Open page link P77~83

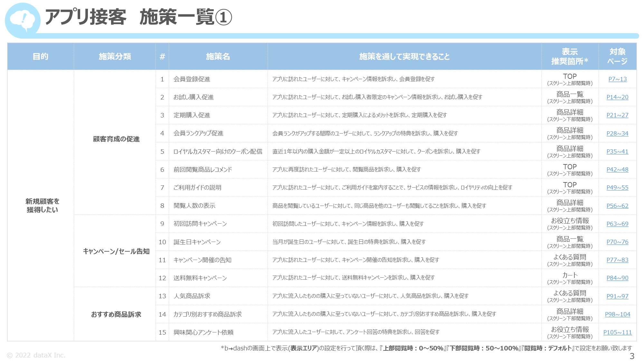point(617,260)
